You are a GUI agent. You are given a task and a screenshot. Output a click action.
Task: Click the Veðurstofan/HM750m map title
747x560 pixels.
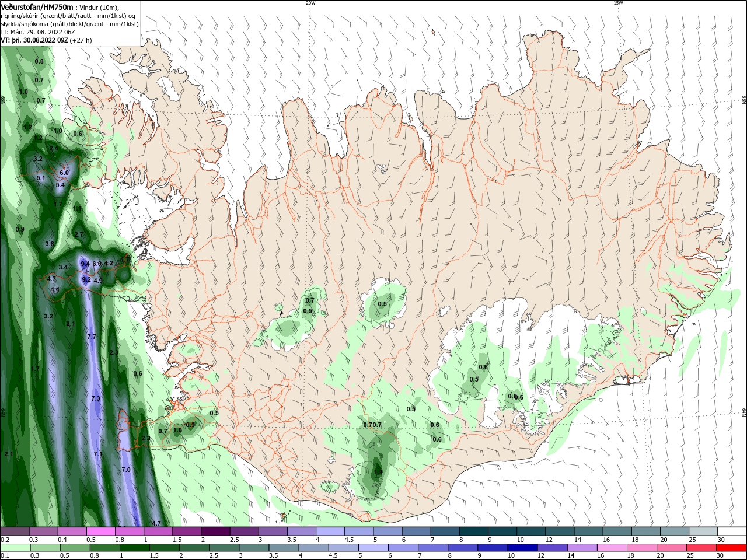click(x=37, y=6)
